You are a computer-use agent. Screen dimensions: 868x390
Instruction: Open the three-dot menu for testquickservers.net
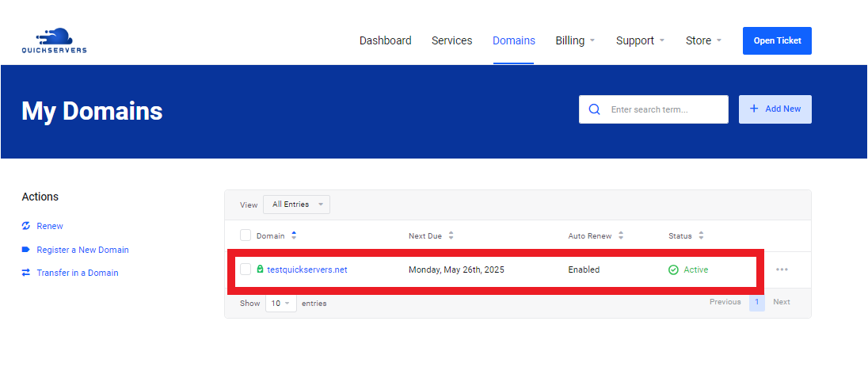tap(782, 270)
